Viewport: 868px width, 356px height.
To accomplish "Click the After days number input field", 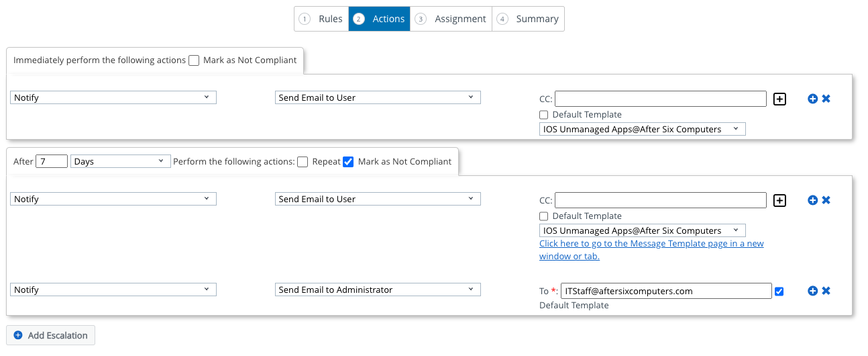I will [52, 161].
